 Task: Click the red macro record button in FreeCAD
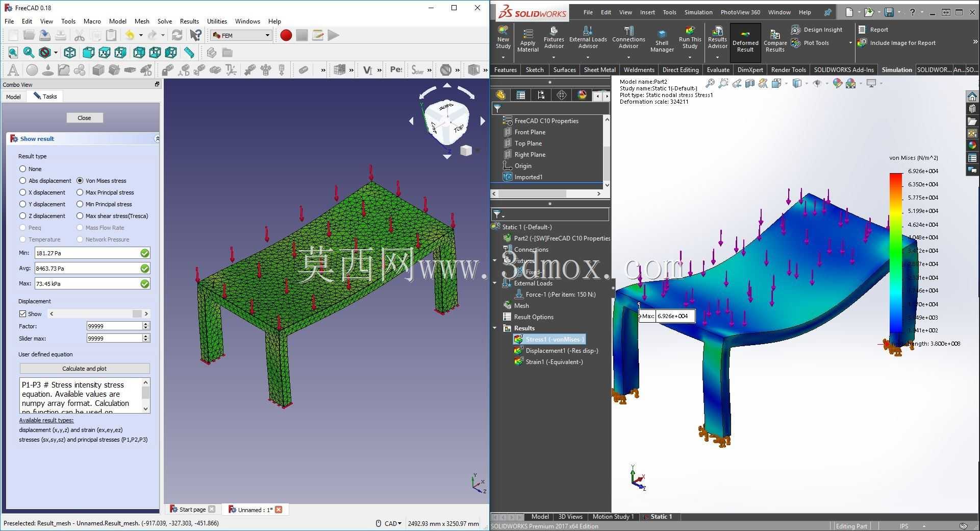click(286, 35)
